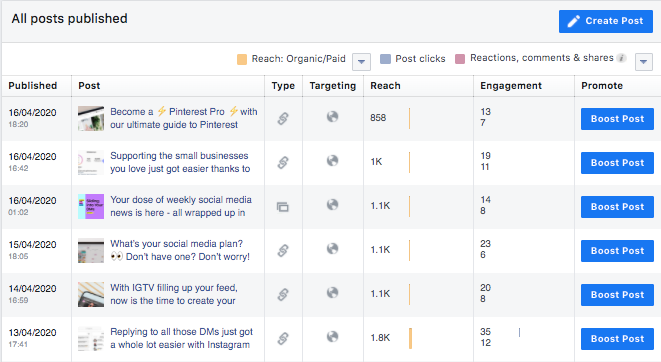The height and width of the screenshot is (362, 661).
Task: Click link icon for small businesses post
Action: pyautogui.click(x=283, y=162)
